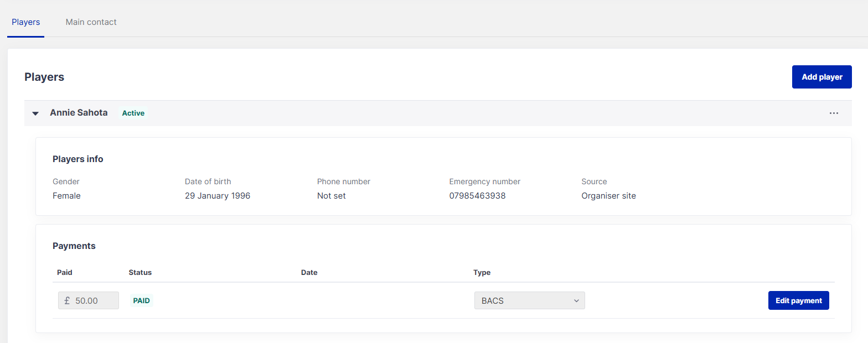Select the Players tab

(x=25, y=22)
